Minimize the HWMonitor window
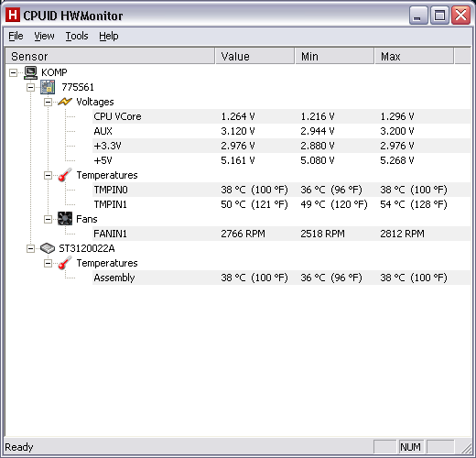 pyautogui.click(x=418, y=15)
